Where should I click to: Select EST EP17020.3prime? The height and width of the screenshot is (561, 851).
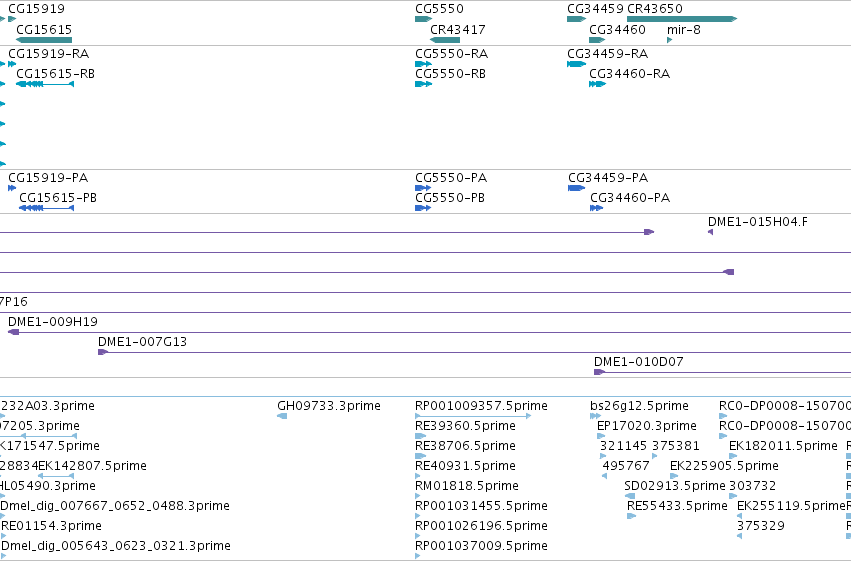pyautogui.click(x=601, y=436)
